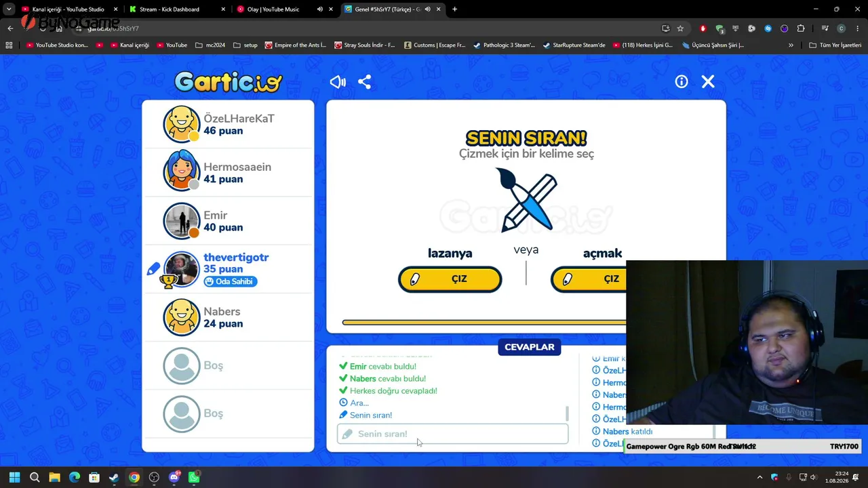Mute the Gartic.io game sound
The width and height of the screenshot is (868, 488).
[x=338, y=82]
